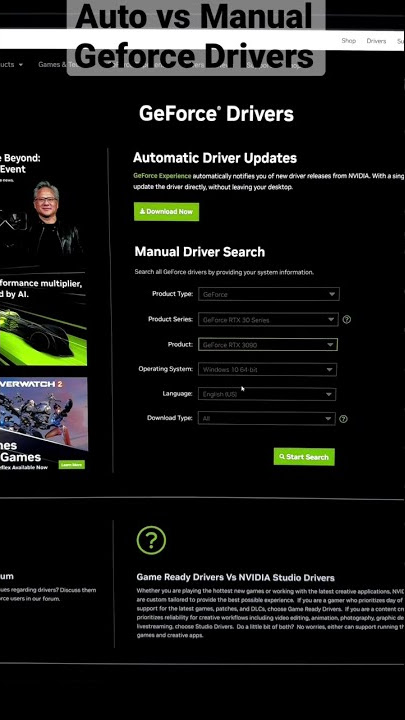
Task: Expand the Download Type dropdown
Action: pos(266,418)
